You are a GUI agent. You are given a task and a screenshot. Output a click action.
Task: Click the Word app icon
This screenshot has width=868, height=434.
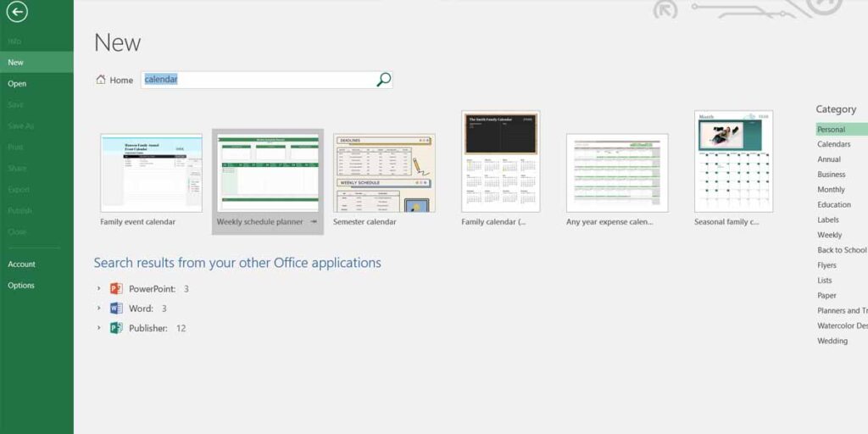tap(116, 309)
